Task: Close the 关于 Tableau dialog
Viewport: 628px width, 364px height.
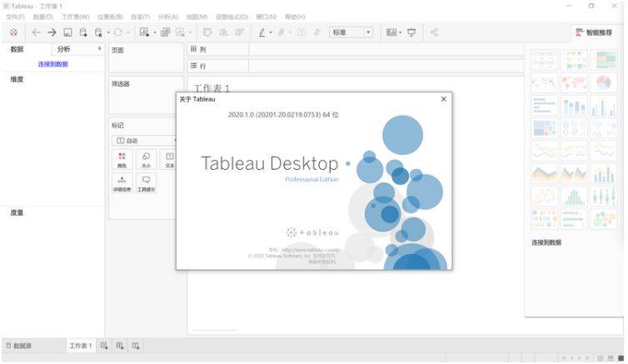Action: coord(443,99)
